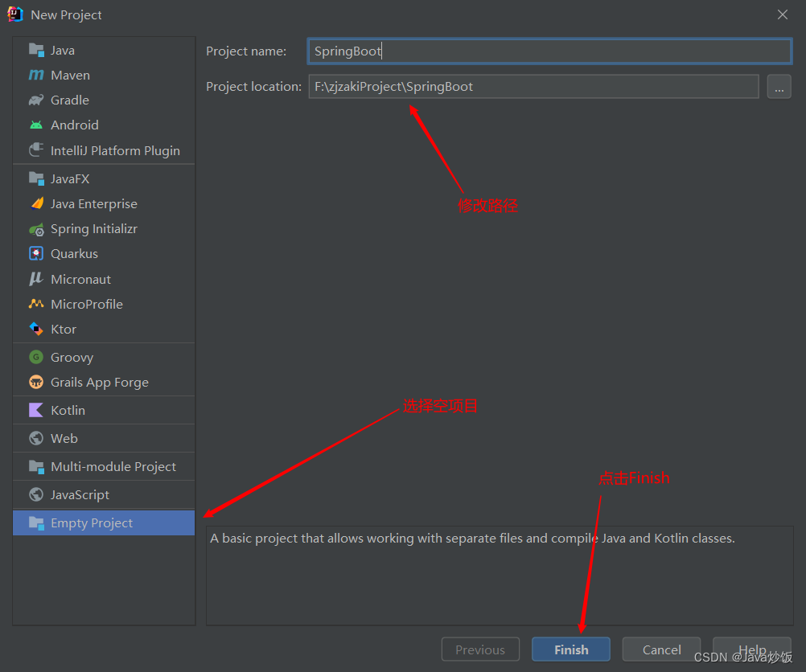This screenshot has height=672, width=806.
Task: Click the Groovy green G icon
Action: (36, 357)
